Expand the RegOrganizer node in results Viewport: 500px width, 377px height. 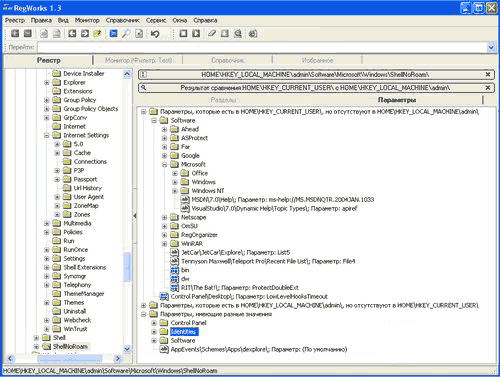click(x=164, y=235)
